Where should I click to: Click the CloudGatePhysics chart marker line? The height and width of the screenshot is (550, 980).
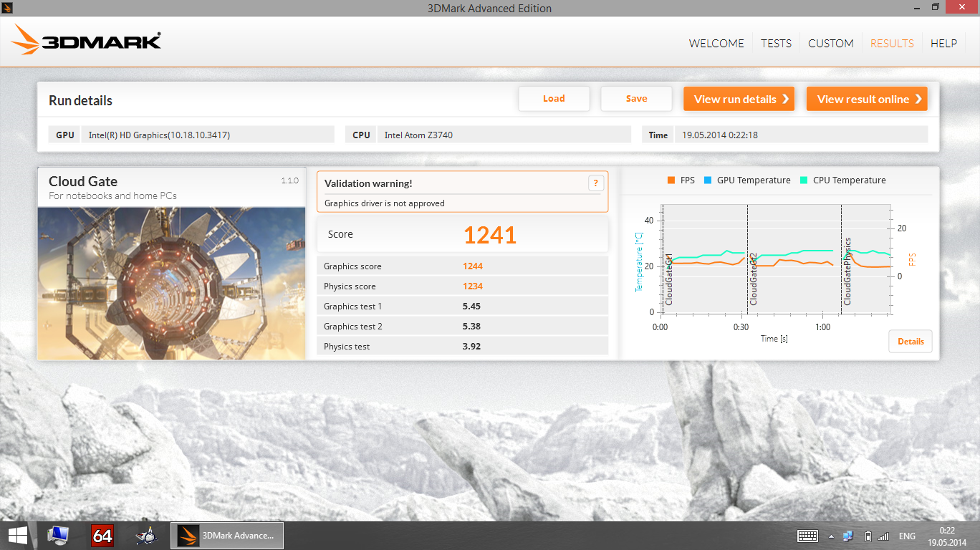pos(841,259)
